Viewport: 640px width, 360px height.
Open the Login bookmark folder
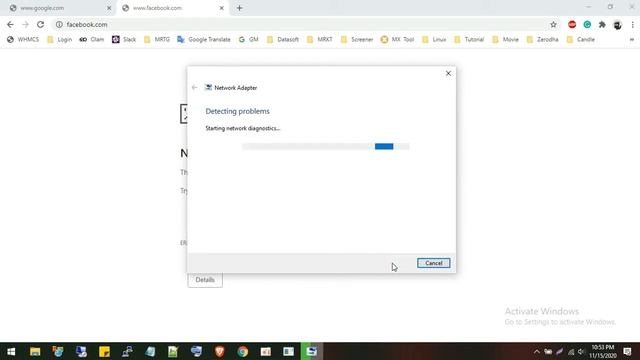tap(59, 40)
